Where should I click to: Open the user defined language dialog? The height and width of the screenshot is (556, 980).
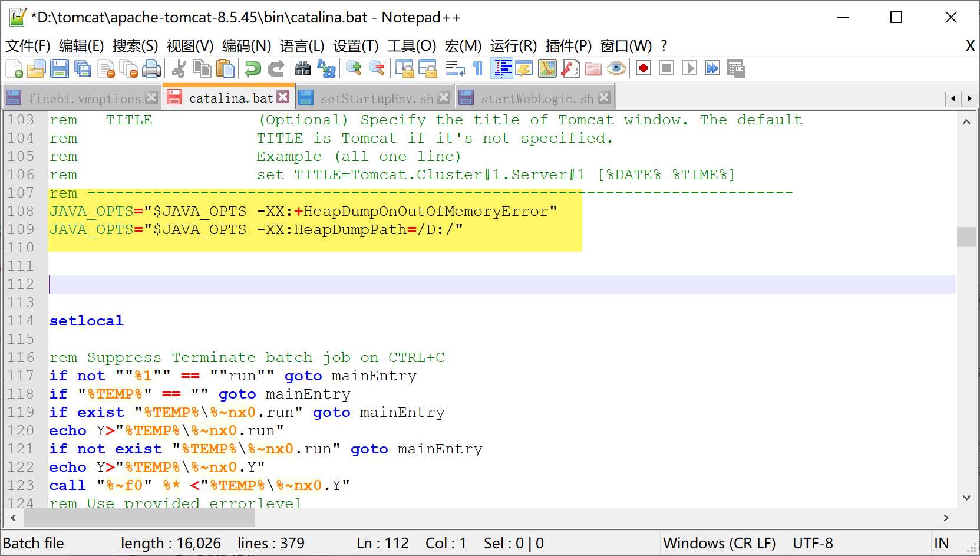click(524, 69)
